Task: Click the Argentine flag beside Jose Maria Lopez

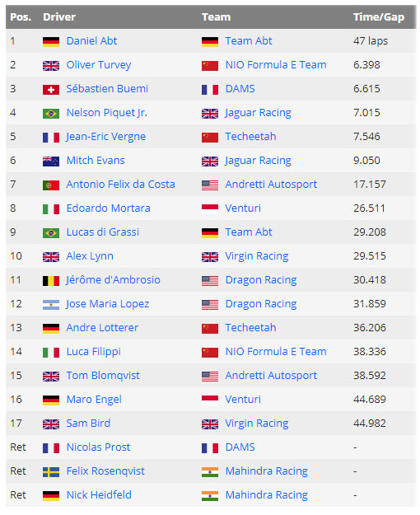Action: point(51,305)
